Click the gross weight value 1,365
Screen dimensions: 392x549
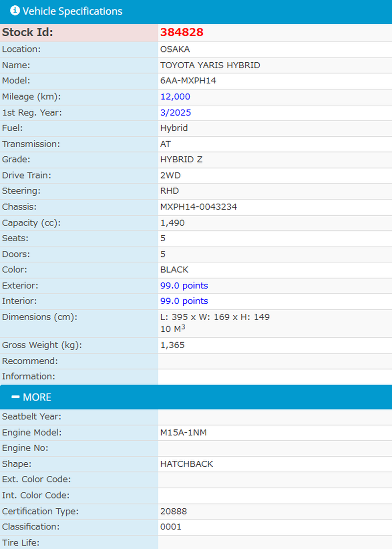[x=172, y=345]
